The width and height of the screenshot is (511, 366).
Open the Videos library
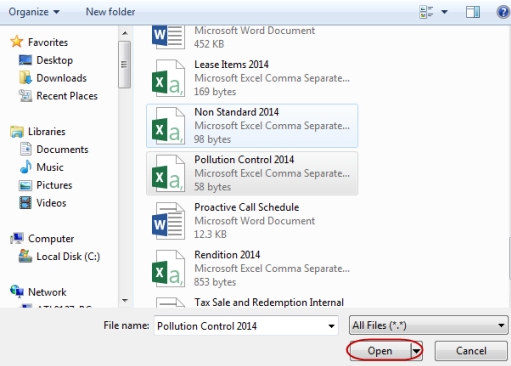click(51, 203)
